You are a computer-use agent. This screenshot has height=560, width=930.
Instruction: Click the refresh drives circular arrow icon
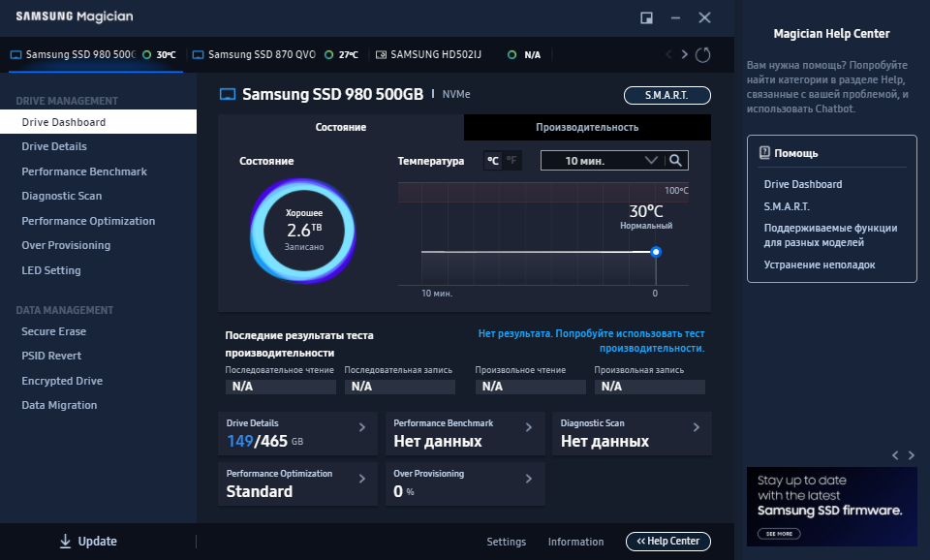(703, 54)
